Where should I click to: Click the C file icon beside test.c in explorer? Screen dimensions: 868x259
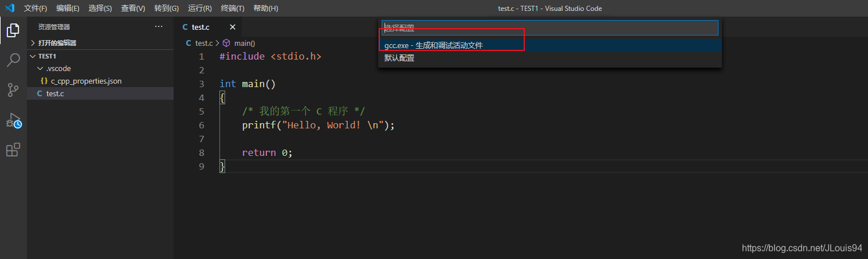[x=40, y=93]
